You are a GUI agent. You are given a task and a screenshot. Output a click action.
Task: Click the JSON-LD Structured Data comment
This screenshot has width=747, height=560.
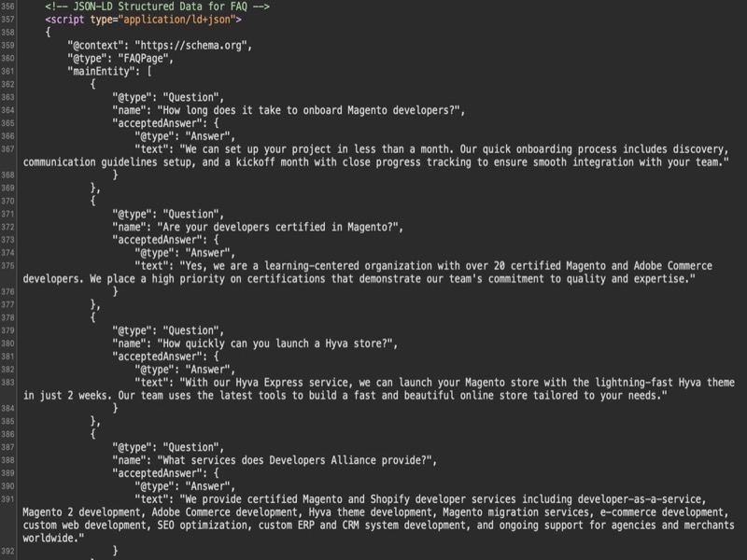pos(158,6)
